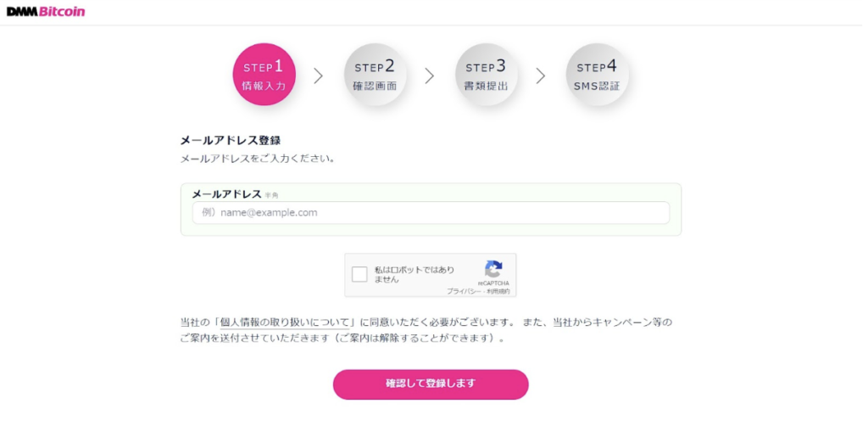This screenshot has width=868, height=437.
Task: Click the DMM Bitcoin logo
Action: click(46, 12)
